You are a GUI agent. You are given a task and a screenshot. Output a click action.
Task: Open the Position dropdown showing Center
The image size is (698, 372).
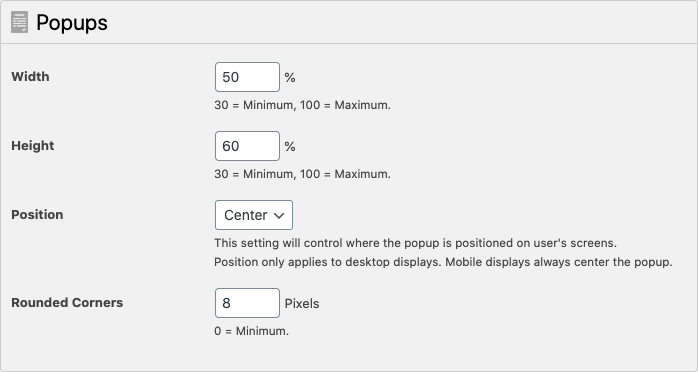pyautogui.click(x=254, y=215)
